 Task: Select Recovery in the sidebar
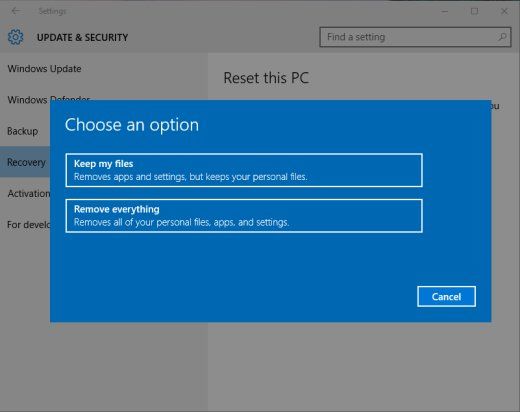(25, 162)
